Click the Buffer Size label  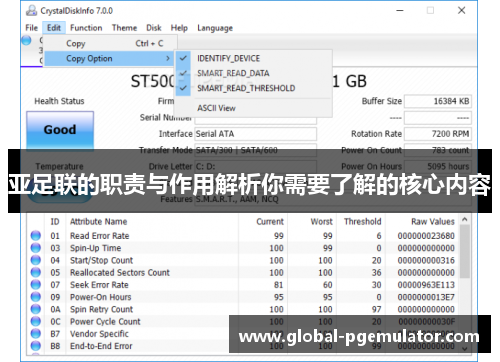pos(382,101)
